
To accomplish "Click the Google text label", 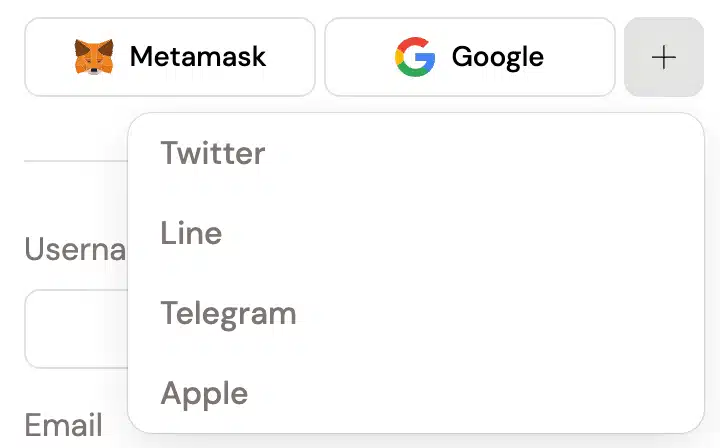I will point(498,58).
